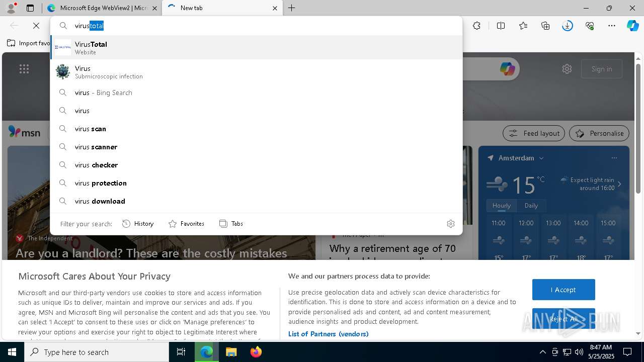Open the Edge profile icon

point(11,8)
